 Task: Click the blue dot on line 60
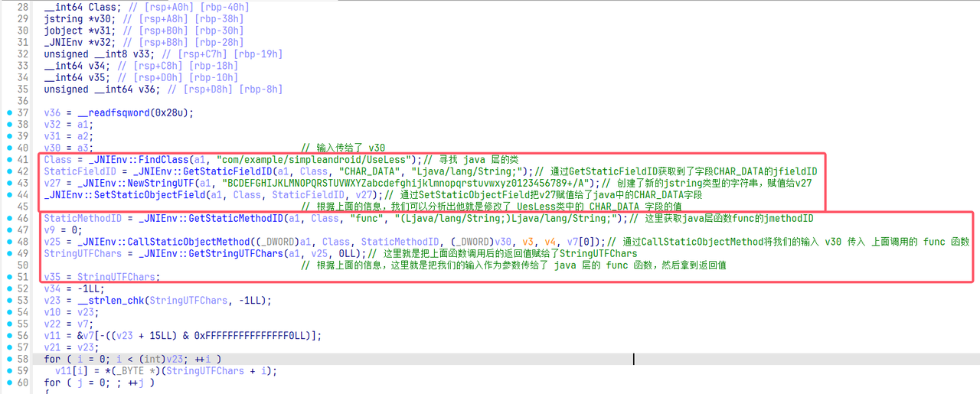click(8, 383)
